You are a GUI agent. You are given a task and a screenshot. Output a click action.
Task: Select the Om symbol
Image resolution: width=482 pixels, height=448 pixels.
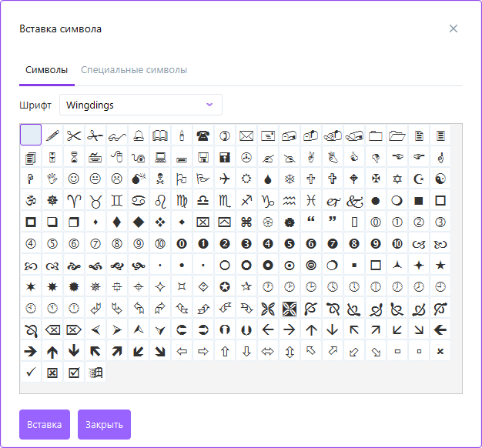pos(31,200)
